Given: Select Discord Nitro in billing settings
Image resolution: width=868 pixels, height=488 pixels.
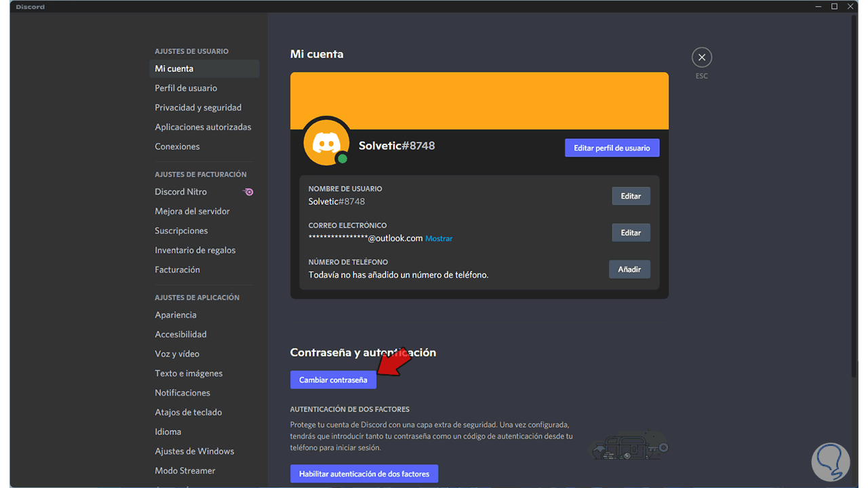Looking at the screenshot, I should point(204,192).
